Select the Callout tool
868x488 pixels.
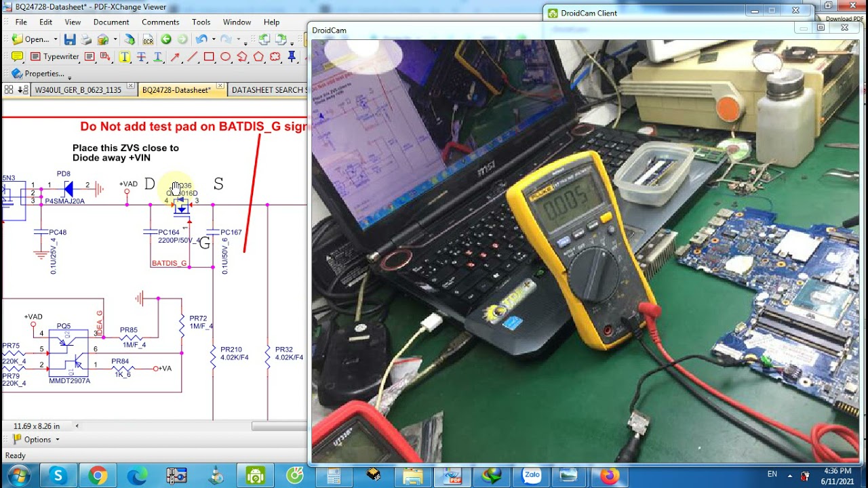point(105,56)
